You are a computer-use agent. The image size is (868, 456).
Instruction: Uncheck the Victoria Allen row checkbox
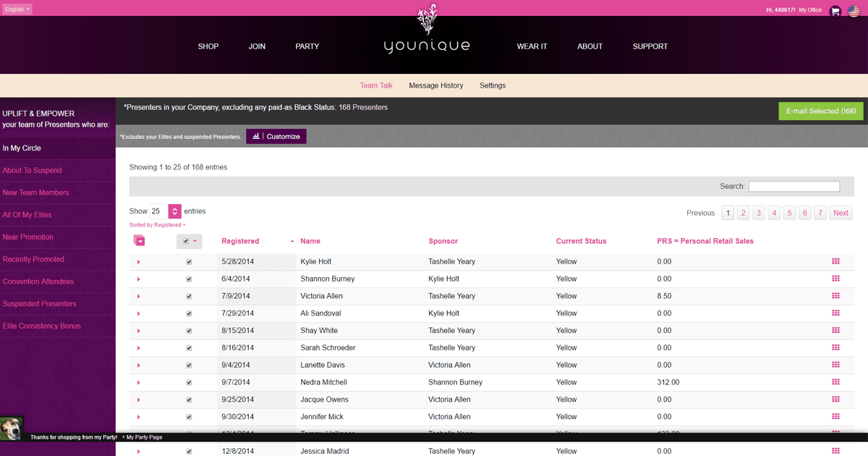coord(189,296)
